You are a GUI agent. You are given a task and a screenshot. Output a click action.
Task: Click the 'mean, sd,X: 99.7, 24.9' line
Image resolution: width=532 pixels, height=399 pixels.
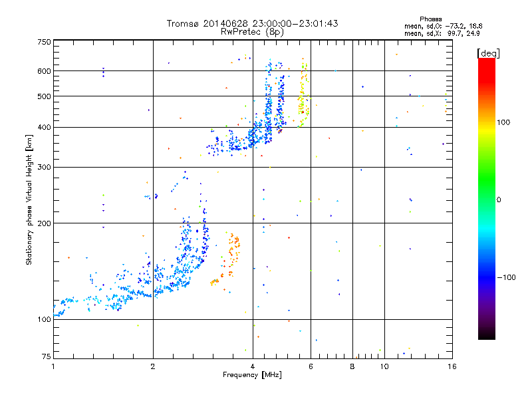pyautogui.click(x=442, y=33)
